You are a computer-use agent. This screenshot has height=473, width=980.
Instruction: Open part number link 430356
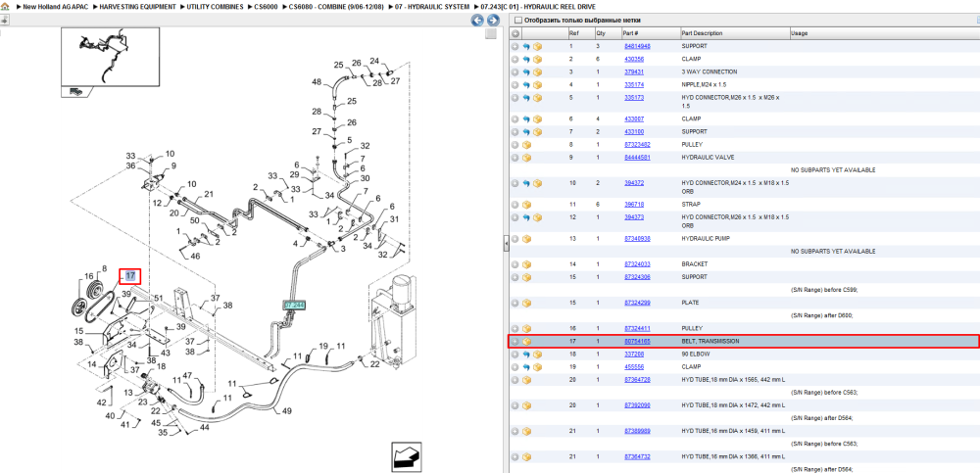point(634,60)
